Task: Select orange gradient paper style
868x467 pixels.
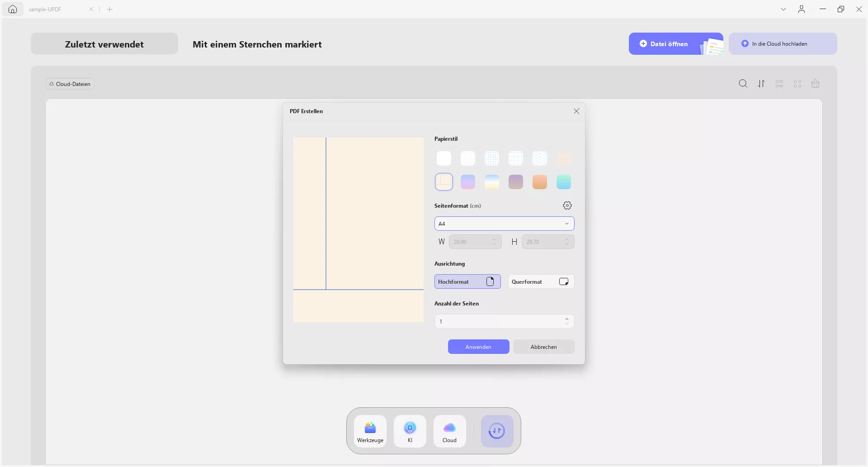Action: [540, 182]
